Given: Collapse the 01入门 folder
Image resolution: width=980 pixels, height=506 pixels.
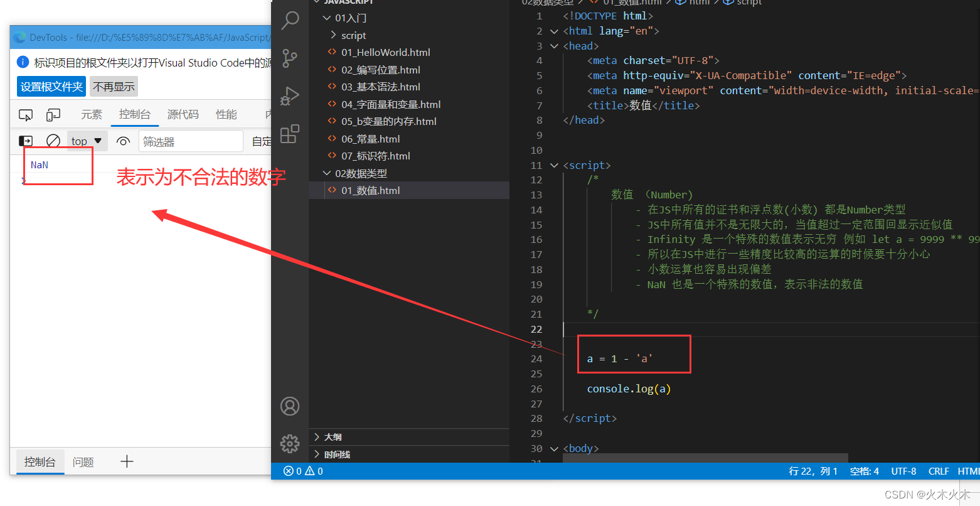Looking at the screenshot, I should coord(409,18).
